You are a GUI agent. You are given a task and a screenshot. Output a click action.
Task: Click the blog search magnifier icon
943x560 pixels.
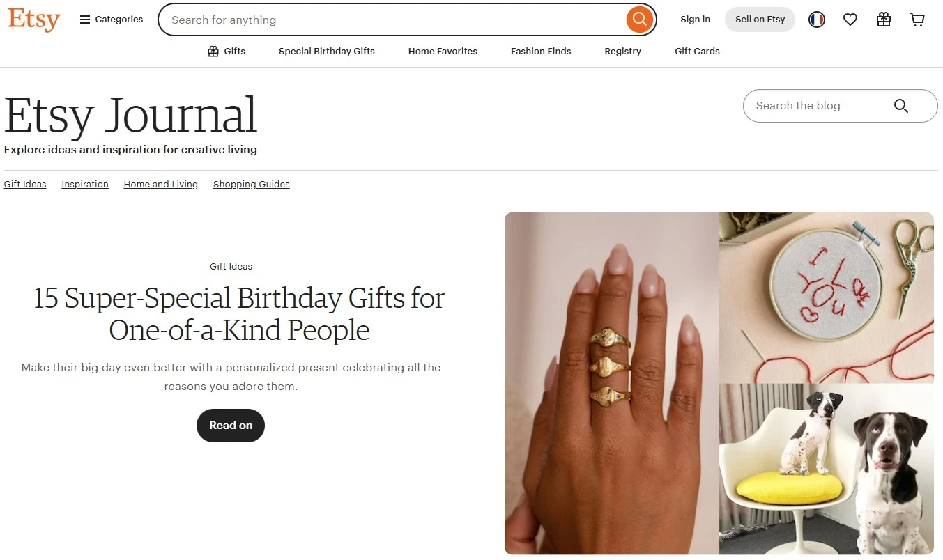pyautogui.click(x=901, y=106)
